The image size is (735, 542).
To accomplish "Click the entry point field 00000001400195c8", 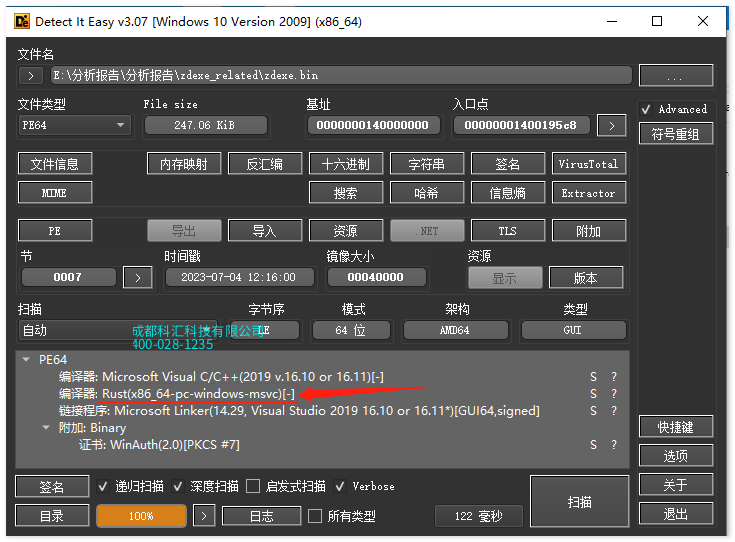I will 521,125.
